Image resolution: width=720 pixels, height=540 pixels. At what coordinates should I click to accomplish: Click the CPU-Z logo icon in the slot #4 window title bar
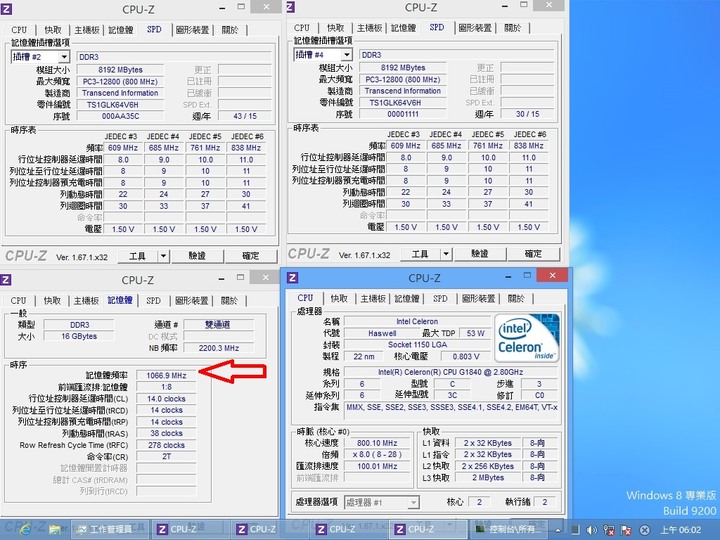tap(290, 6)
